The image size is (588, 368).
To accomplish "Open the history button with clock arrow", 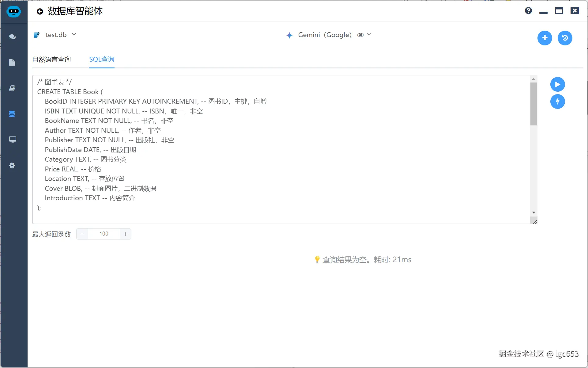I will (565, 38).
